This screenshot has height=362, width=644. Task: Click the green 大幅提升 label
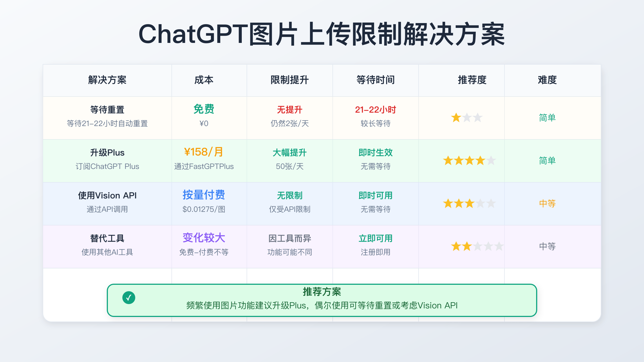coord(290,153)
